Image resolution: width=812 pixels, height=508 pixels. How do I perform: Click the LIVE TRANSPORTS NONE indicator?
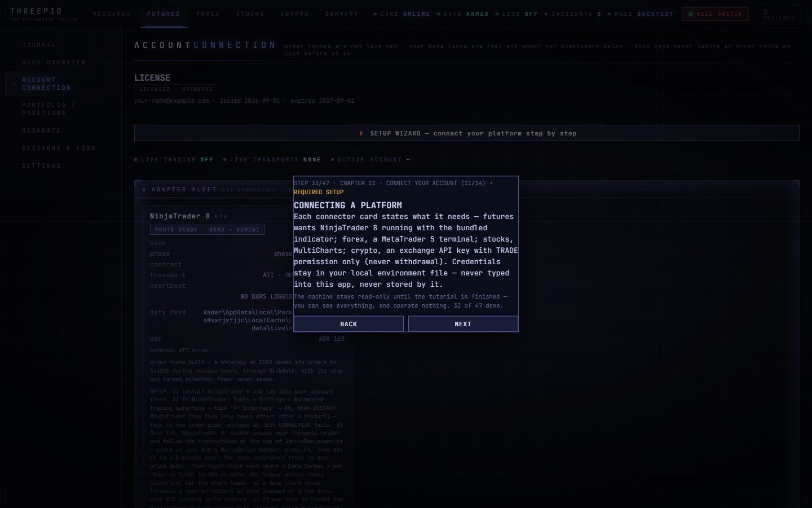[x=272, y=160]
